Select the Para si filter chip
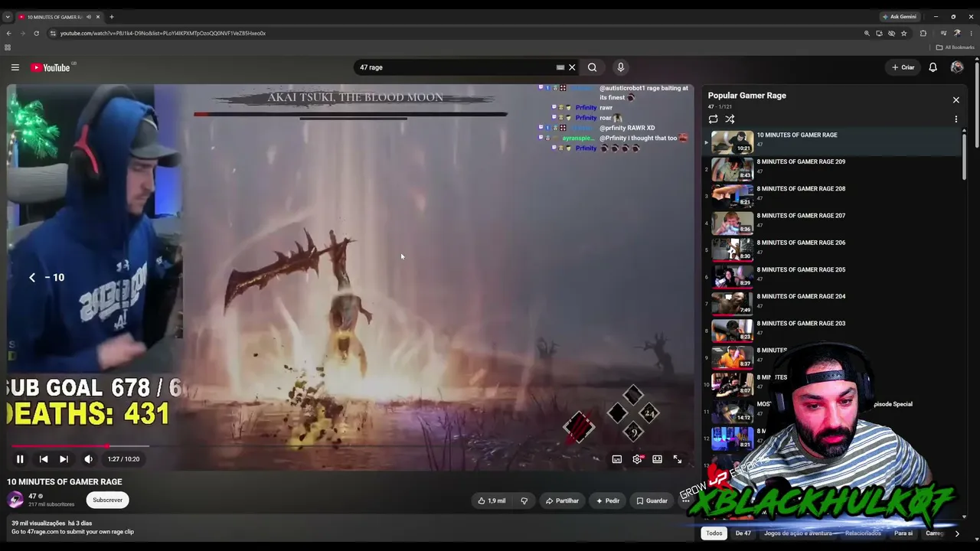 [x=903, y=533]
